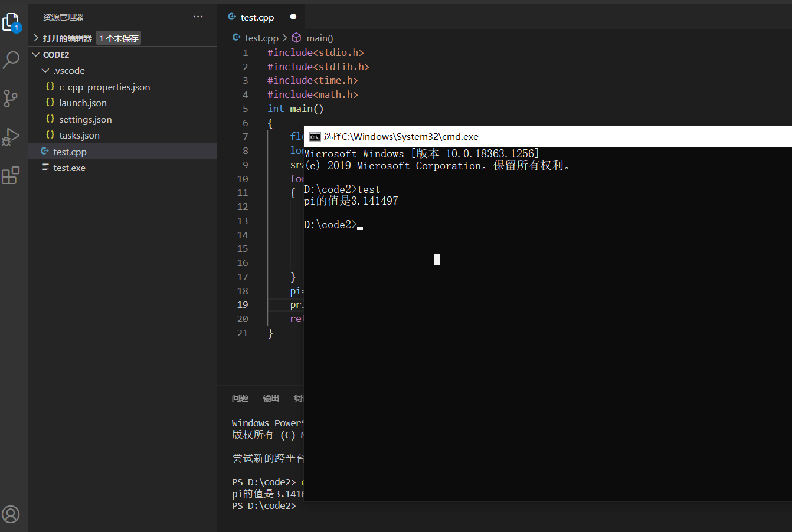The height and width of the screenshot is (532, 792).
Task: Click the 'pi的值是3.141497' output in cmd
Action: [351, 201]
